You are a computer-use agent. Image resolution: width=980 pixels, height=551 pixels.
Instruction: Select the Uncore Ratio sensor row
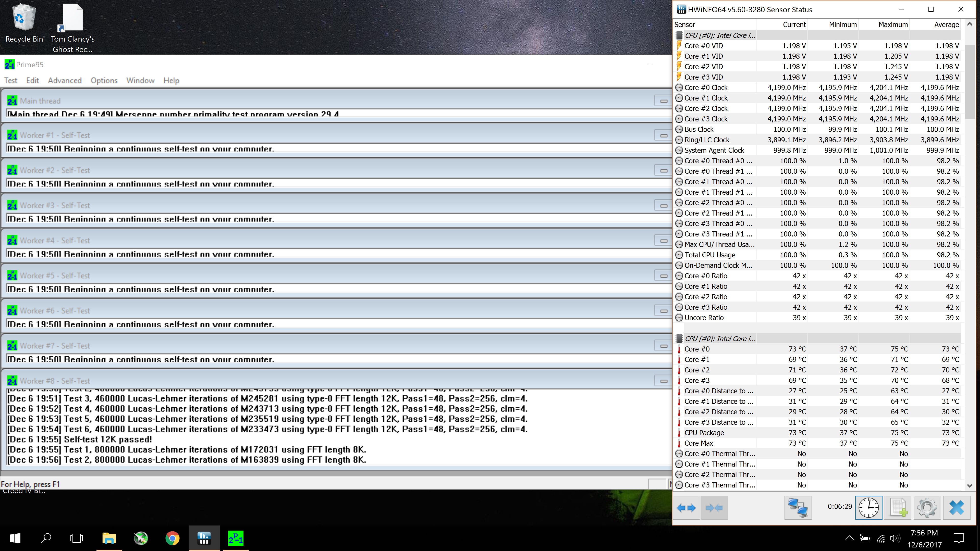point(817,318)
